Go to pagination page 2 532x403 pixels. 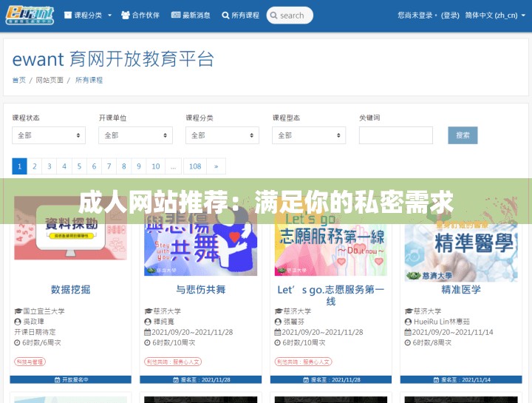(35, 166)
